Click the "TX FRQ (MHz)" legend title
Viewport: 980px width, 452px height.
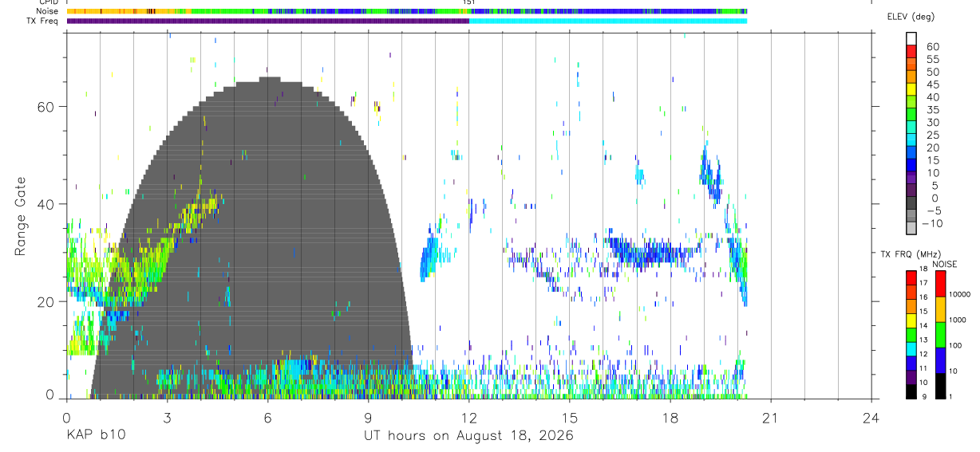tap(902, 254)
